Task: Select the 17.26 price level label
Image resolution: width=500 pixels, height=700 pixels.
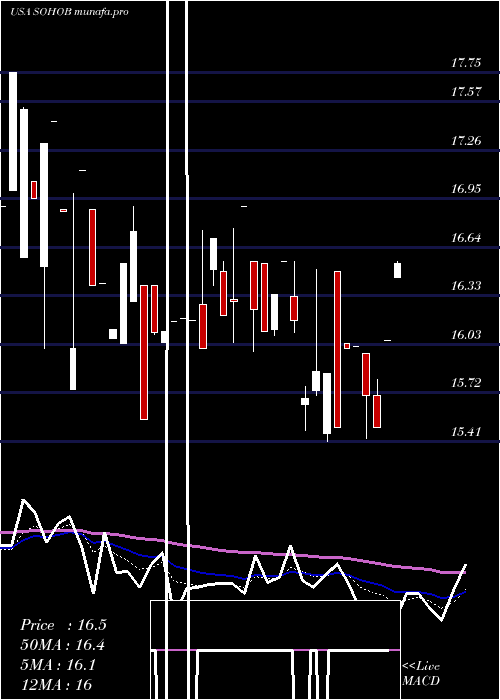Action: tap(466, 141)
